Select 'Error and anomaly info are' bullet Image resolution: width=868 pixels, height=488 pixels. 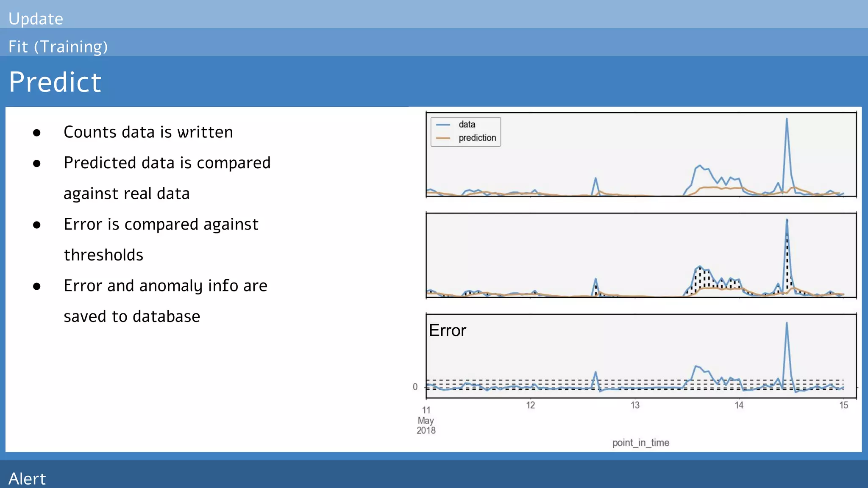166,286
